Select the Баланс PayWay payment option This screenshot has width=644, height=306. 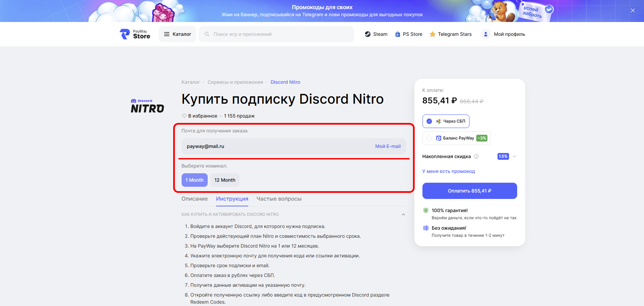pos(456,138)
